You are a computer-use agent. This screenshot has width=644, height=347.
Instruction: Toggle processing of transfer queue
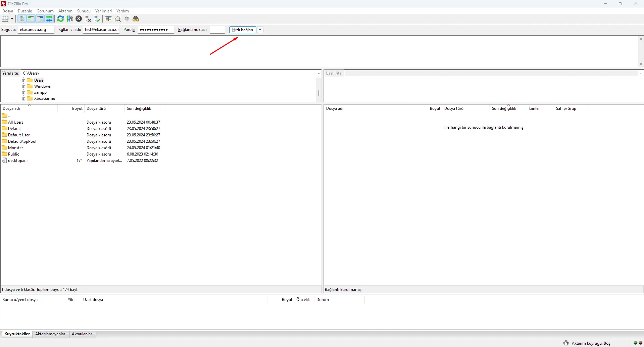coord(70,19)
